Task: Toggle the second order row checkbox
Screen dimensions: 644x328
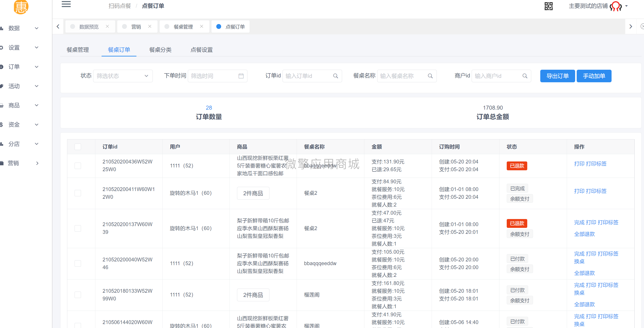Action: tap(78, 193)
